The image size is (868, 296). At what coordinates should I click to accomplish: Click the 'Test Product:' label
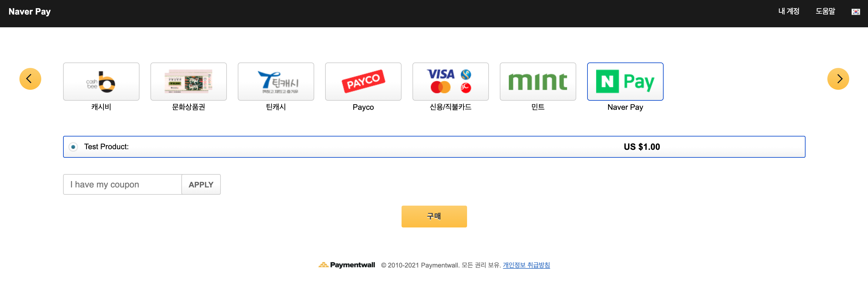point(106,147)
